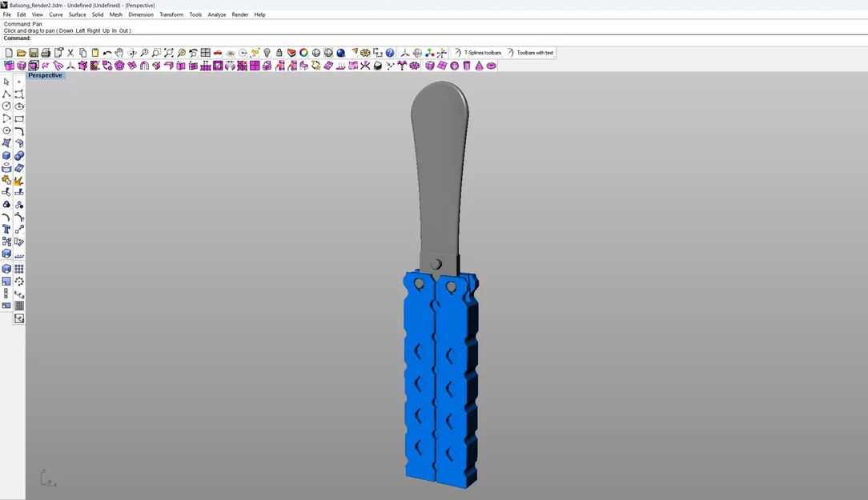
Task: Click the Undo view change icon
Action: [x=193, y=53]
